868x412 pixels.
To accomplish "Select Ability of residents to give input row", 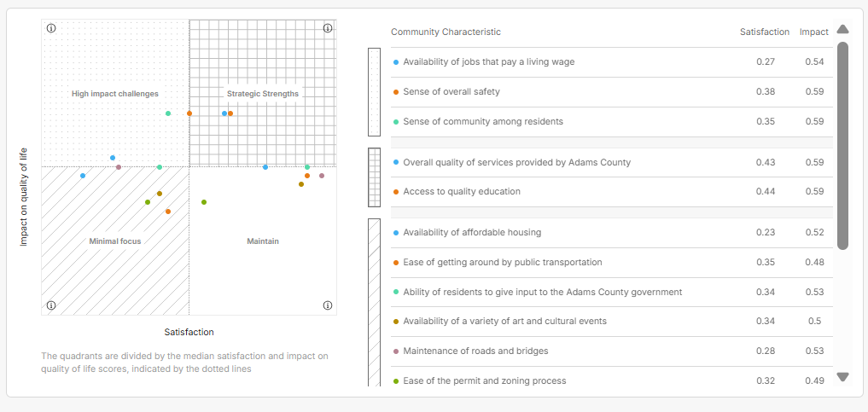I will click(x=612, y=292).
